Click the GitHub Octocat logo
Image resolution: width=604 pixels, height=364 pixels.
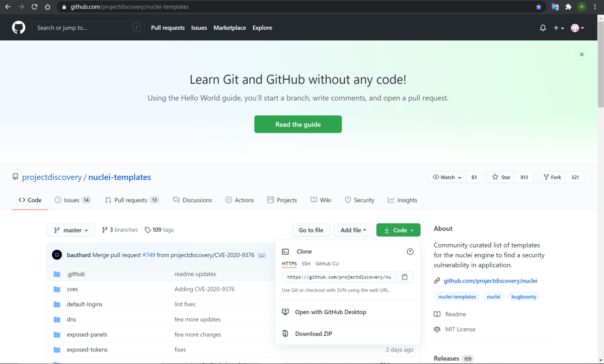pyautogui.click(x=19, y=28)
